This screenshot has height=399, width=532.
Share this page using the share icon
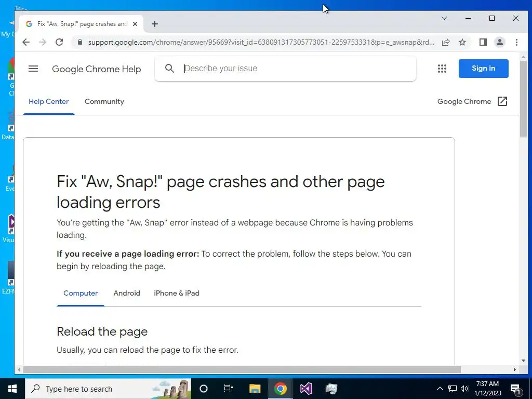[x=446, y=42]
